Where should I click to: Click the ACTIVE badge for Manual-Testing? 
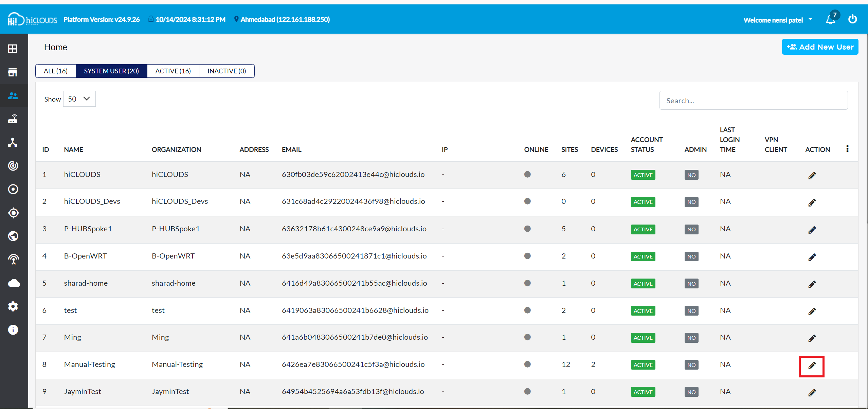pos(643,365)
